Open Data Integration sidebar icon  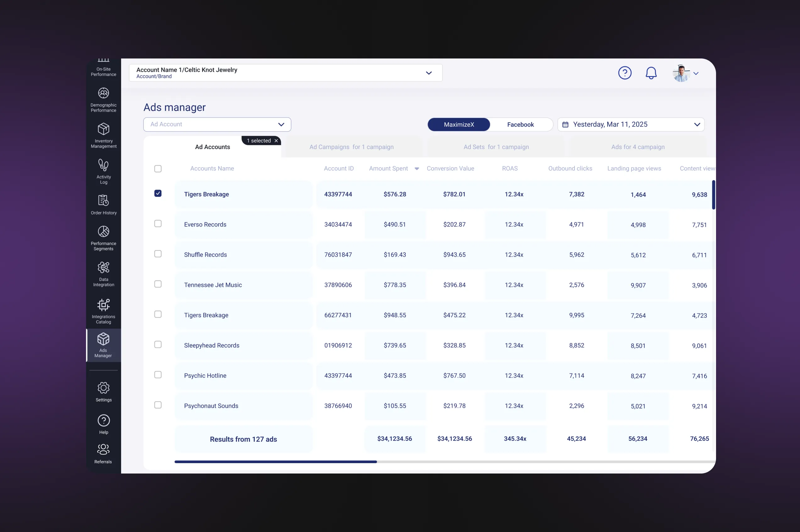[x=103, y=268]
